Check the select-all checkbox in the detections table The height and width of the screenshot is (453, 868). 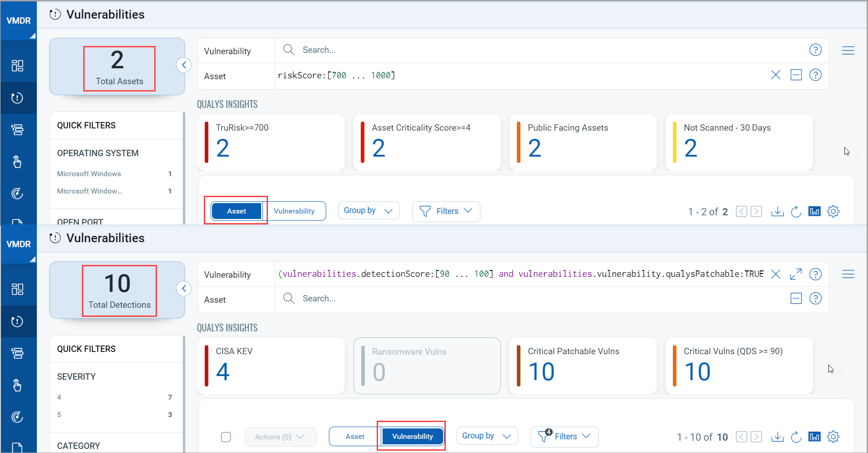coord(226,437)
